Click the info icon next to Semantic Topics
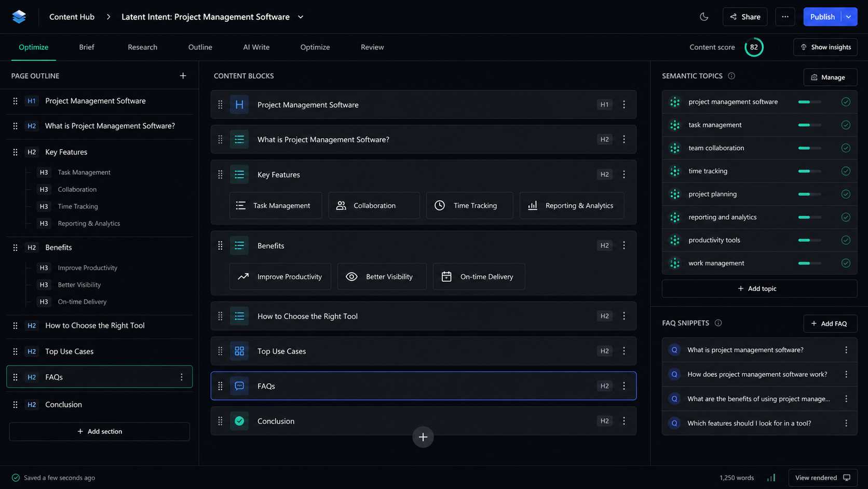868x489 pixels. [x=731, y=76]
